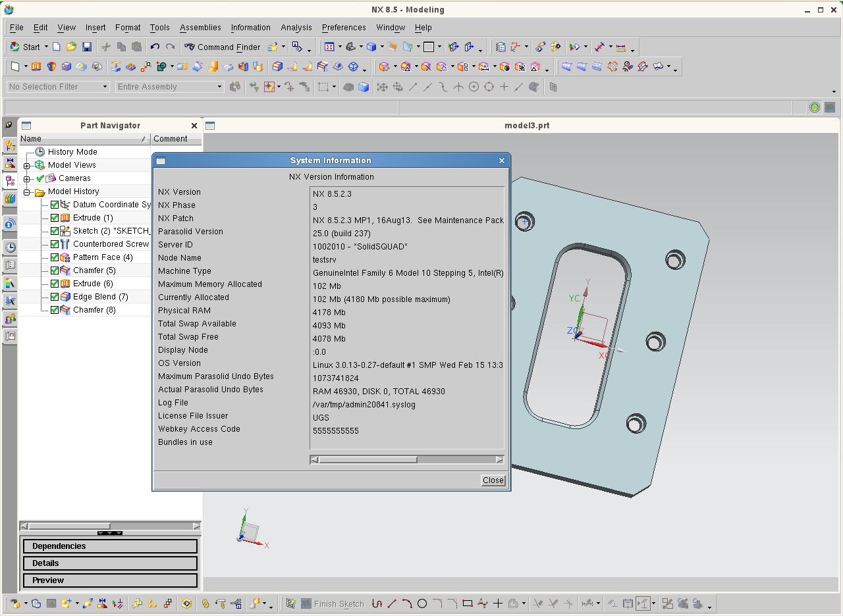This screenshot has height=616, width=843.
Task: Open the File menu
Action: click(x=16, y=28)
